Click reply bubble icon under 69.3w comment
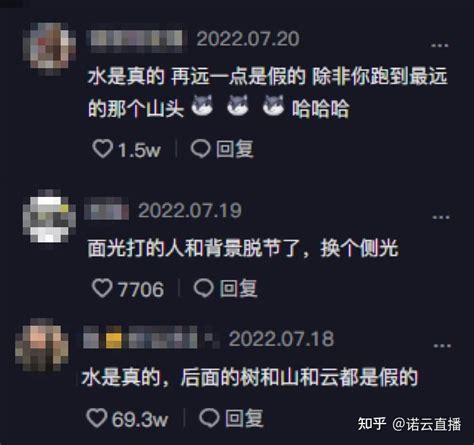Screen dimensions: 474x445 (209, 418)
